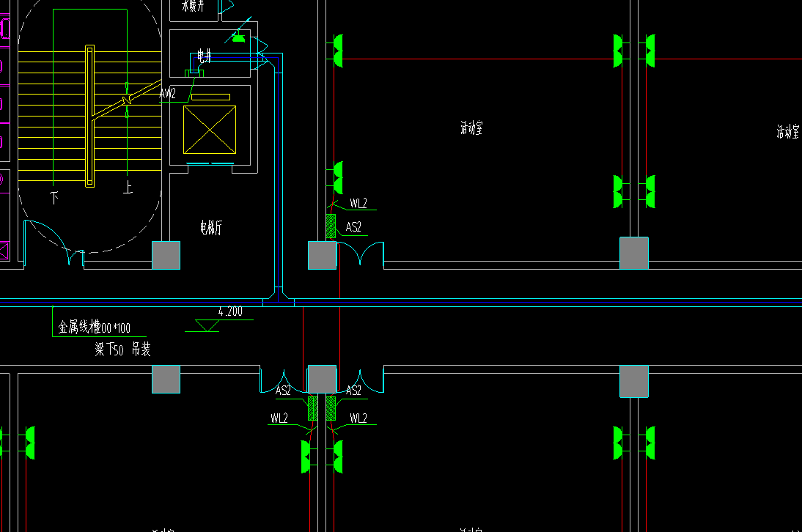Select the gray column beside the upper AS2 panel

[x=323, y=255]
